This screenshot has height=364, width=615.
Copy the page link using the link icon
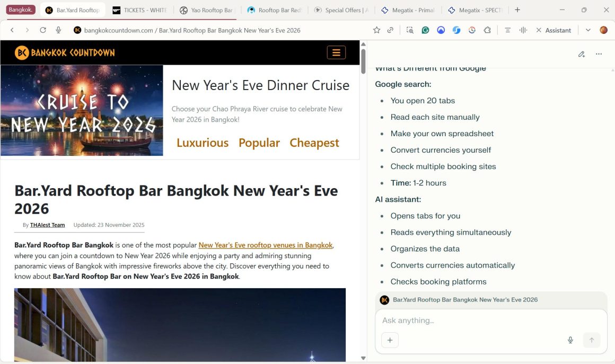[x=390, y=30]
